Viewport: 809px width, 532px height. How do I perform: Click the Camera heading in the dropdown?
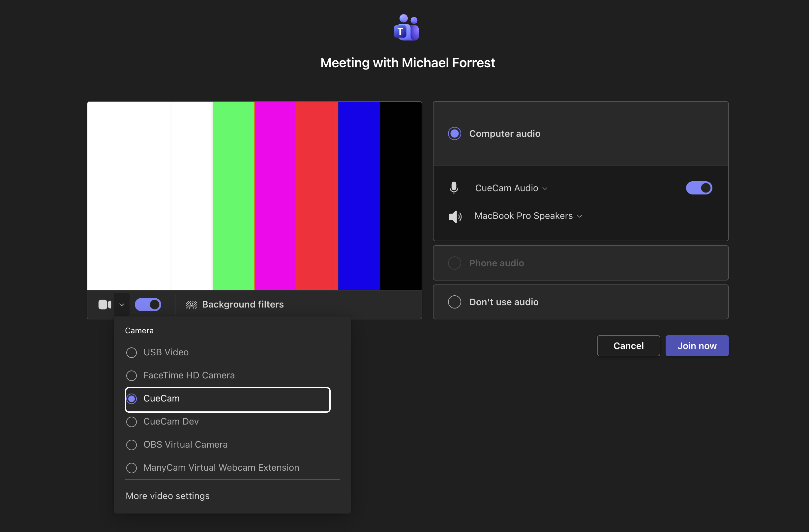click(x=139, y=330)
